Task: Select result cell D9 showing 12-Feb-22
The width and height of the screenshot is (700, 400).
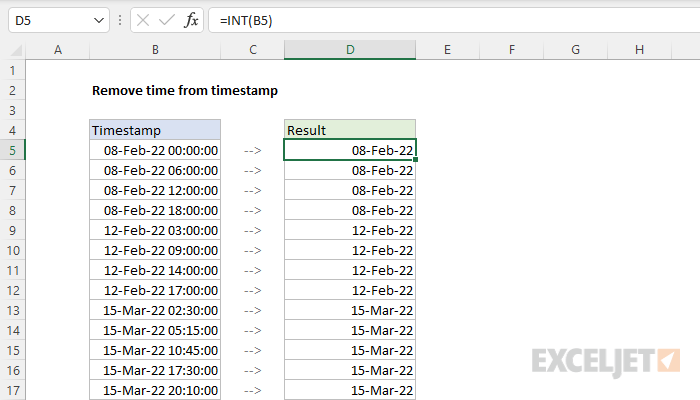Action: pos(350,230)
